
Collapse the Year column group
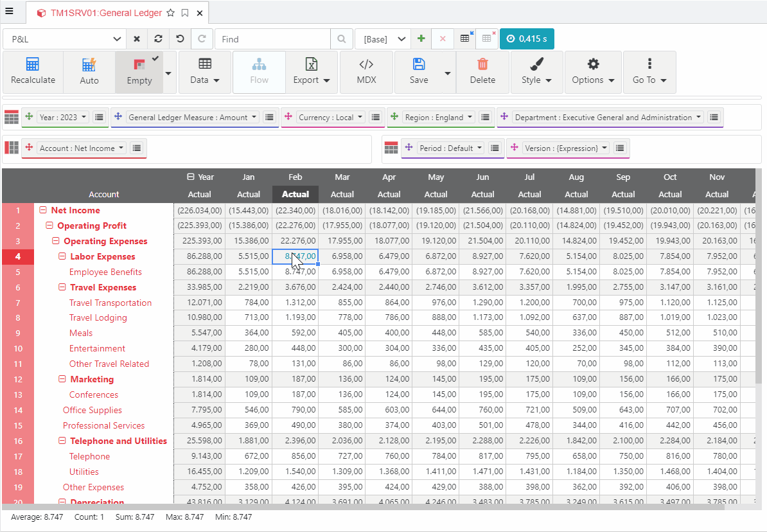190,177
